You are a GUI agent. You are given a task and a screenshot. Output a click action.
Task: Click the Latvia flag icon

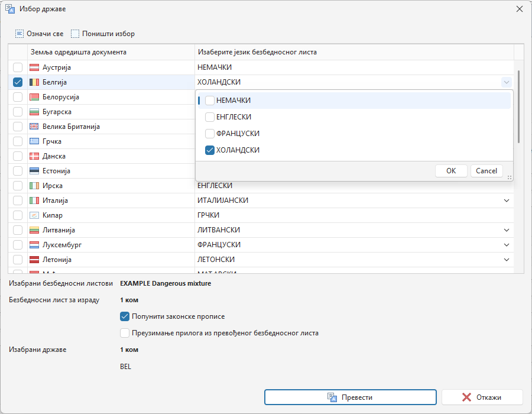tap(34, 260)
